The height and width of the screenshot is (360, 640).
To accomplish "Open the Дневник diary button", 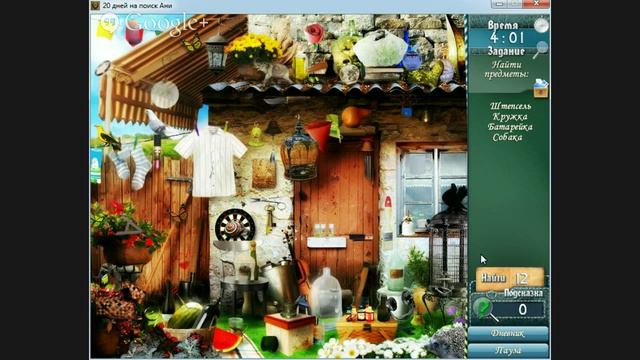I will [508, 333].
